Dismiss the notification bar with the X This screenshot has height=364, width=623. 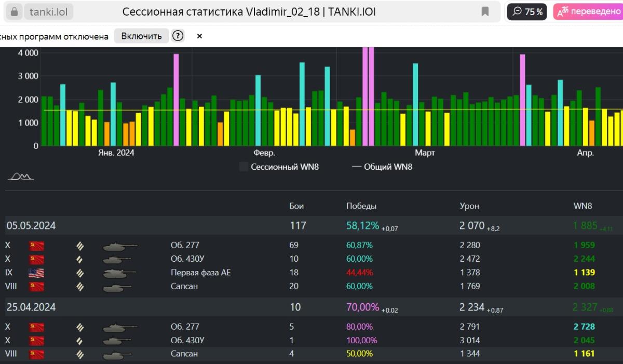click(x=199, y=36)
